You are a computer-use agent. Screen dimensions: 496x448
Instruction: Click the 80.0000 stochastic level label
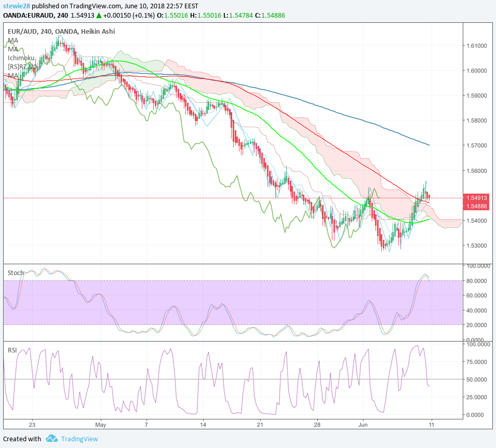[x=477, y=281]
